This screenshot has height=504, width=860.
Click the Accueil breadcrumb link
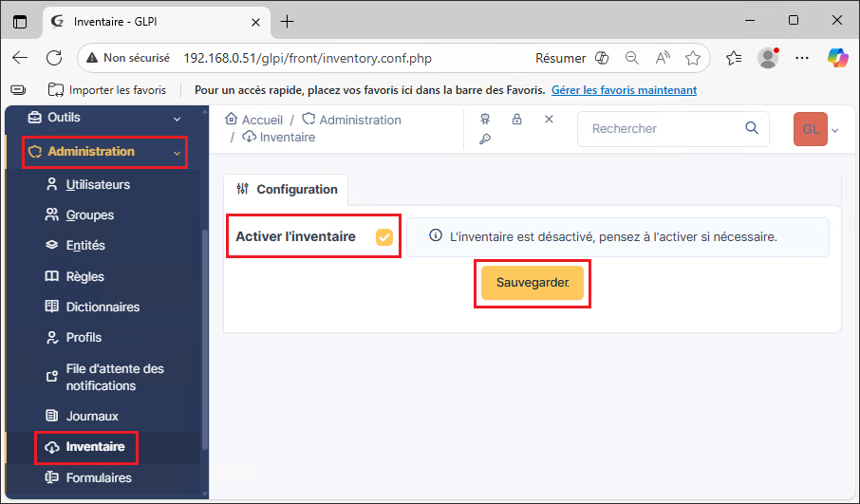point(261,121)
